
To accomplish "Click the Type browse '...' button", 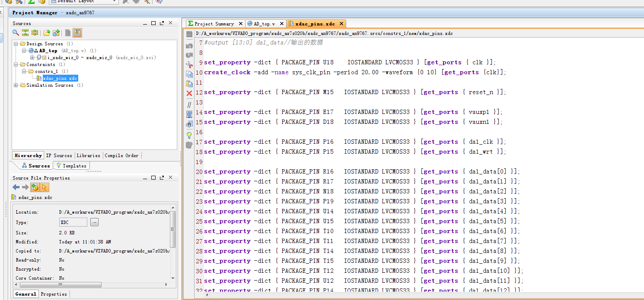I will coord(94,222).
